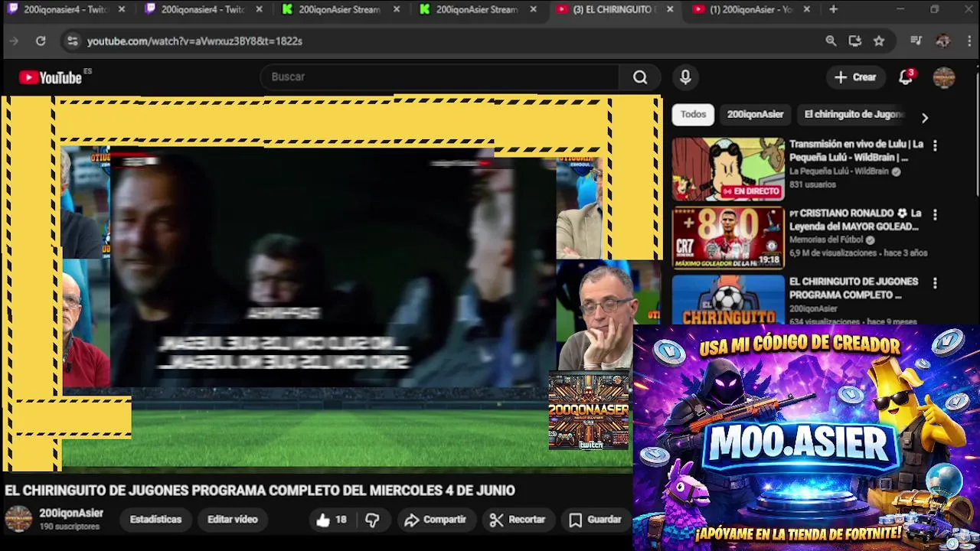Screen dimensions: 980x551
Task: Save the video with Guardar
Action: point(596,520)
